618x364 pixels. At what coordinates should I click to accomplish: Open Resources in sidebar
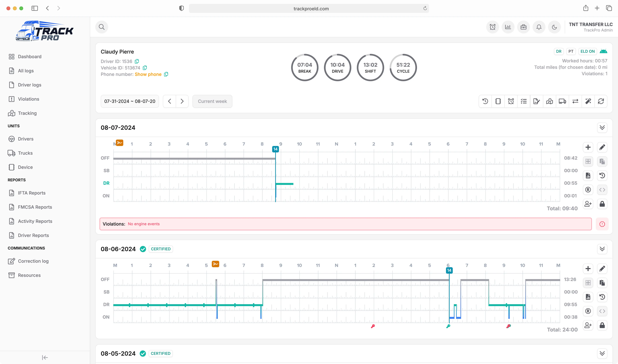coord(29,275)
